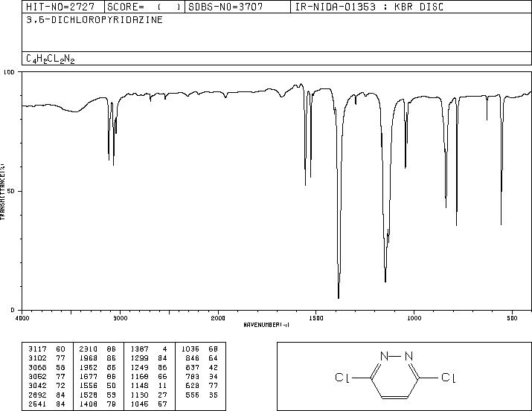Select the 3,6-DICHLOROPYRIDAZINE compound name
The height and width of the screenshot is (411, 532).
(x=94, y=20)
